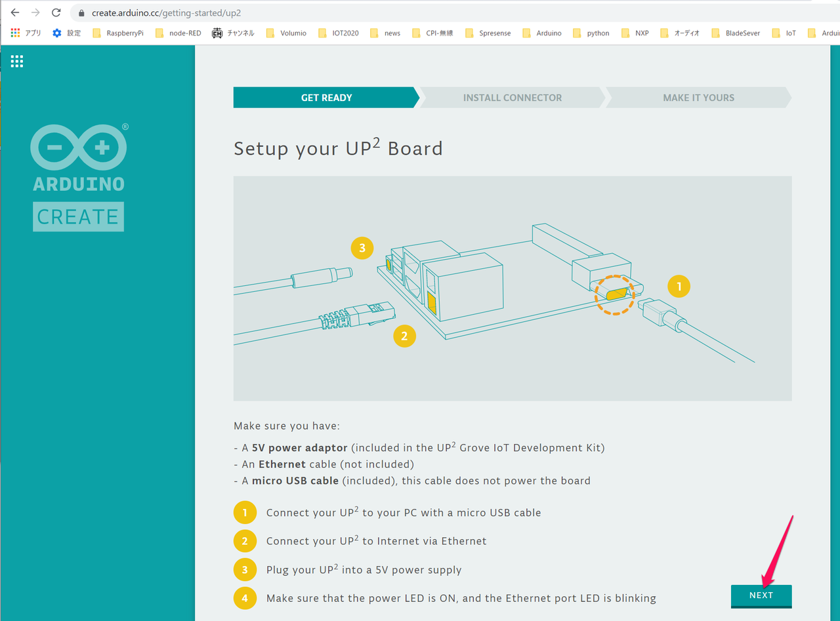Open the オーディオ bookmark folder
Viewport: 840px width, 621px height.
coord(680,33)
